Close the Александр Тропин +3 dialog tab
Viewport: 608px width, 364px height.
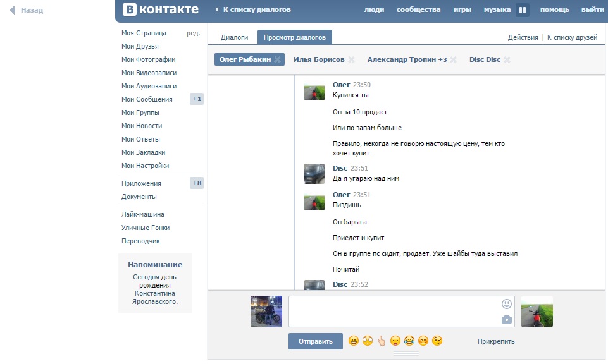coord(453,59)
